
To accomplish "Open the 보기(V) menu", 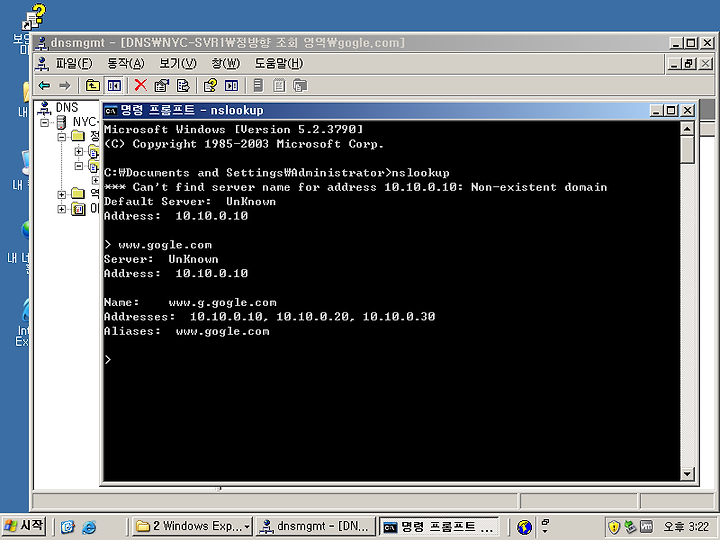I will click(x=177, y=64).
